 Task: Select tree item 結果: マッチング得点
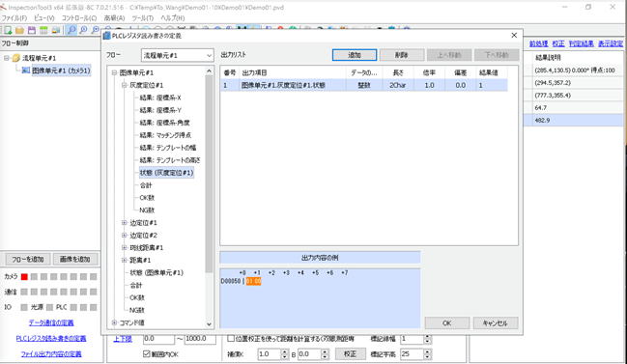pos(165,135)
